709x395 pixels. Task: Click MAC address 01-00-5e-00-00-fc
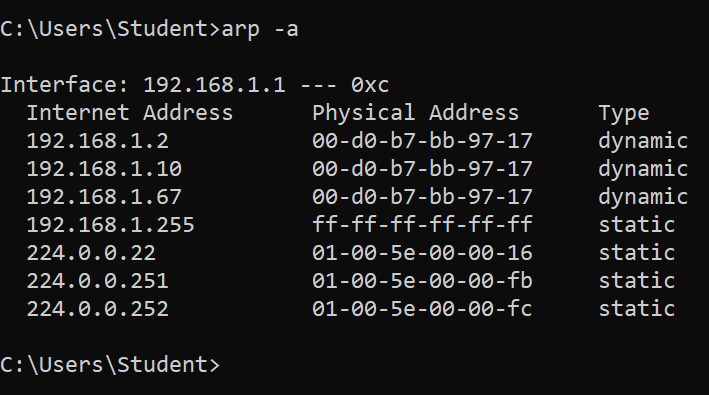[x=422, y=309]
